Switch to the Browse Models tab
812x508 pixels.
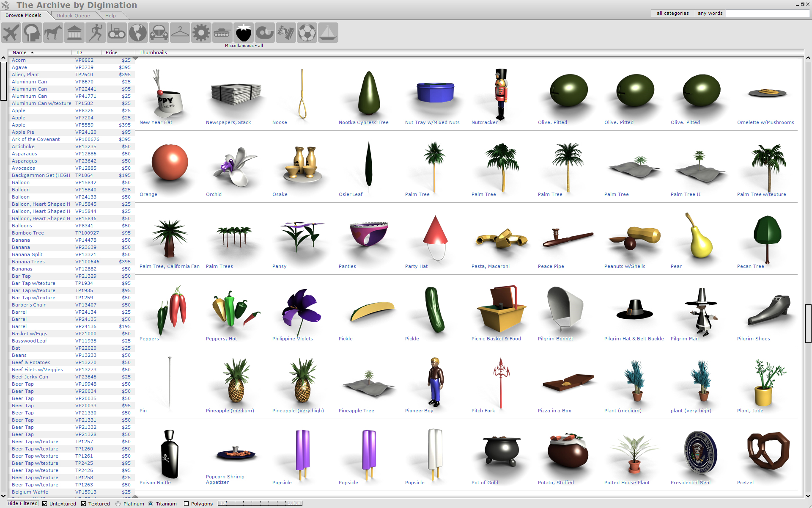point(24,15)
